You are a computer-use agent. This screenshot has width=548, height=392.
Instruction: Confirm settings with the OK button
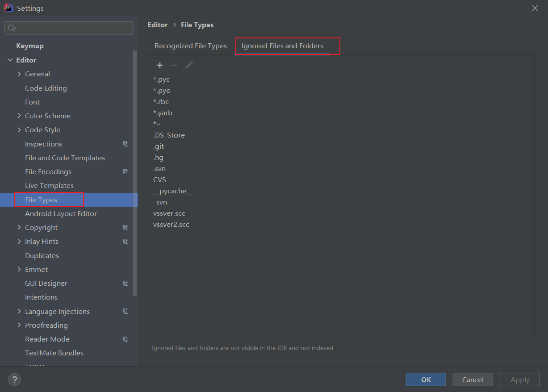click(x=426, y=379)
